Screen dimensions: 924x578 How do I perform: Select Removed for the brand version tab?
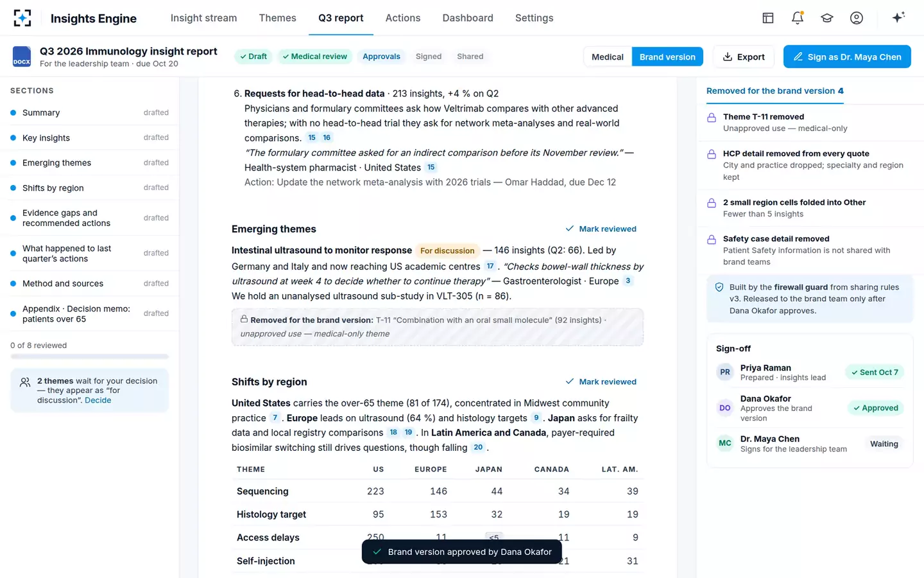point(775,91)
